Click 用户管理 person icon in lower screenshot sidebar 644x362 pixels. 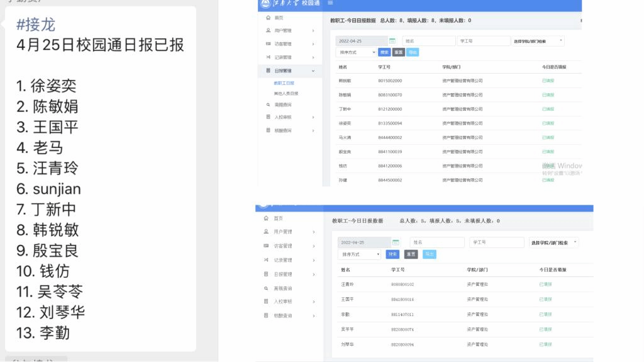tap(267, 232)
